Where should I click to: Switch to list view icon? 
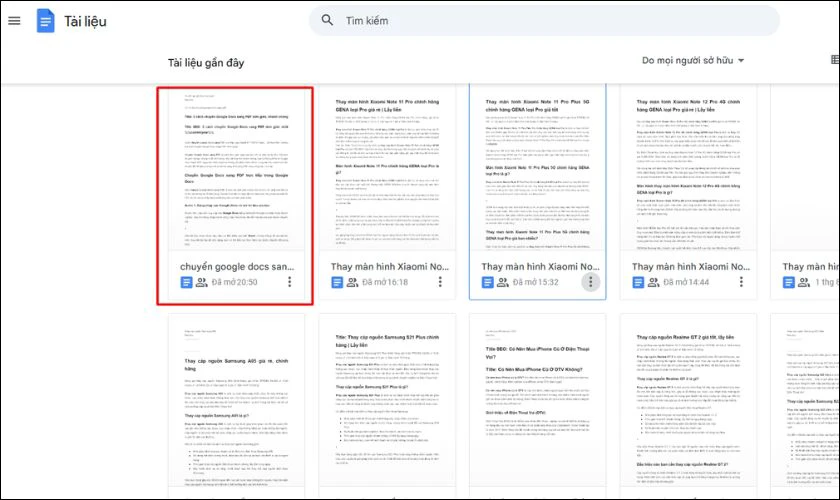click(835, 59)
